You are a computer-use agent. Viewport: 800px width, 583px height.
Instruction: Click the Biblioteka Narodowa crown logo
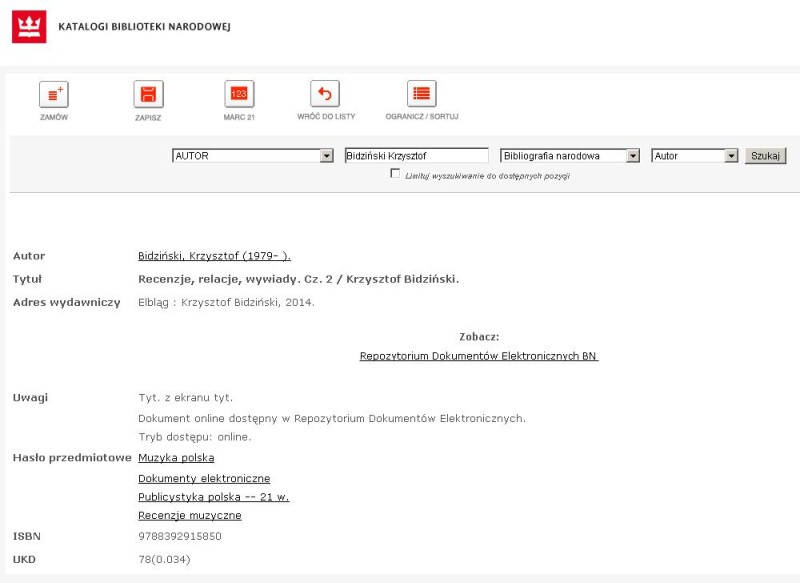pos(29,27)
